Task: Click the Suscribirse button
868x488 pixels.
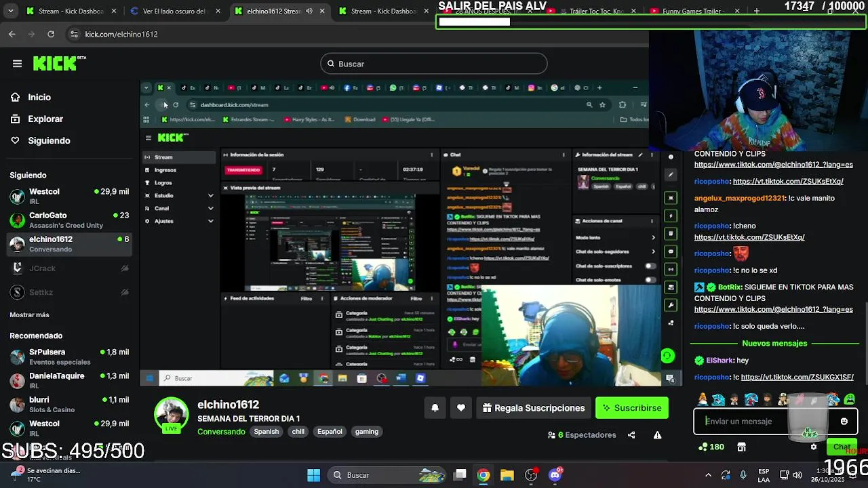Action: coord(631,408)
